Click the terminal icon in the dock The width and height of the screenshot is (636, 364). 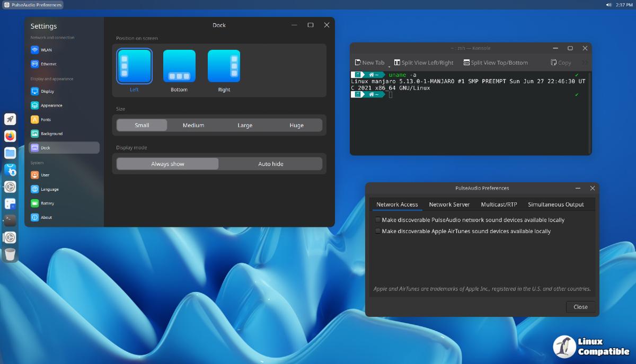coord(10,220)
